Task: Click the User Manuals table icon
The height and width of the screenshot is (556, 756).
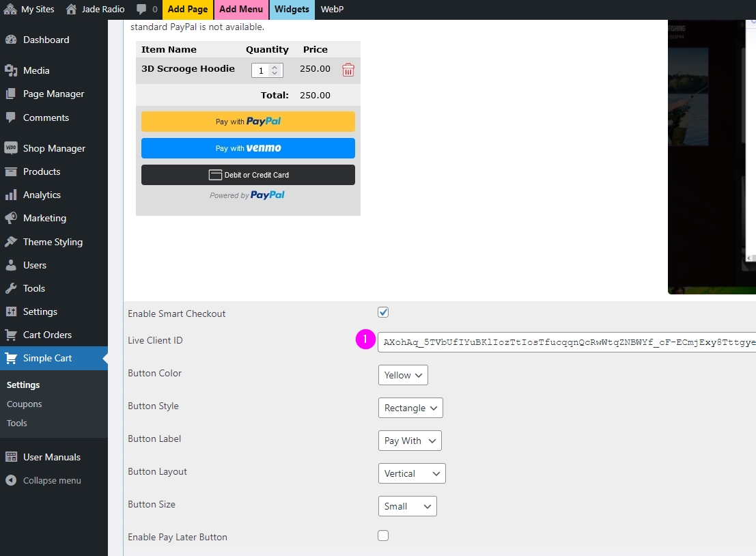Action: pyautogui.click(x=11, y=457)
